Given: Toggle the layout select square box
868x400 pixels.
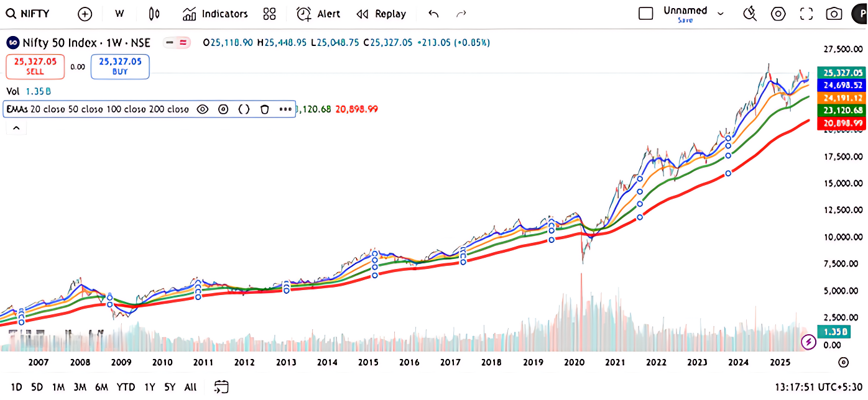Looking at the screenshot, I should click(x=646, y=14).
